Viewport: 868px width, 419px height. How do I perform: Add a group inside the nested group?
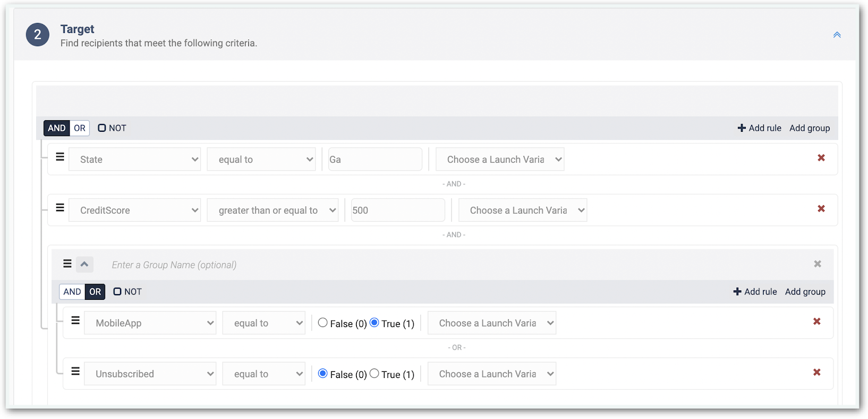tap(805, 292)
